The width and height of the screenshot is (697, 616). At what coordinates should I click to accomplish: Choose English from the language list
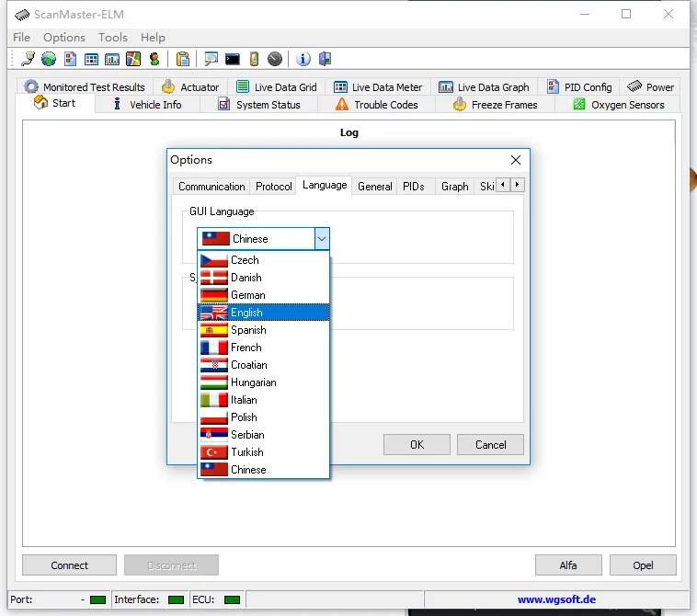(263, 313)
